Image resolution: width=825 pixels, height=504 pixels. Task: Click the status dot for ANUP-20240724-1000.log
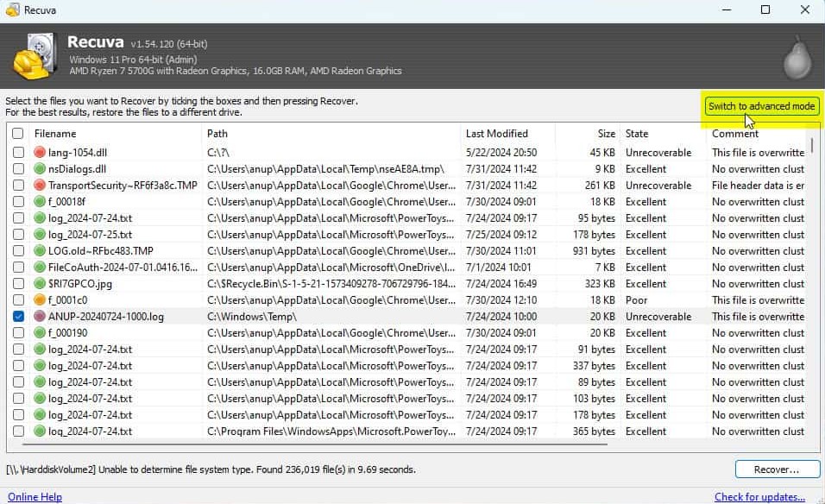tap(40, 316)
